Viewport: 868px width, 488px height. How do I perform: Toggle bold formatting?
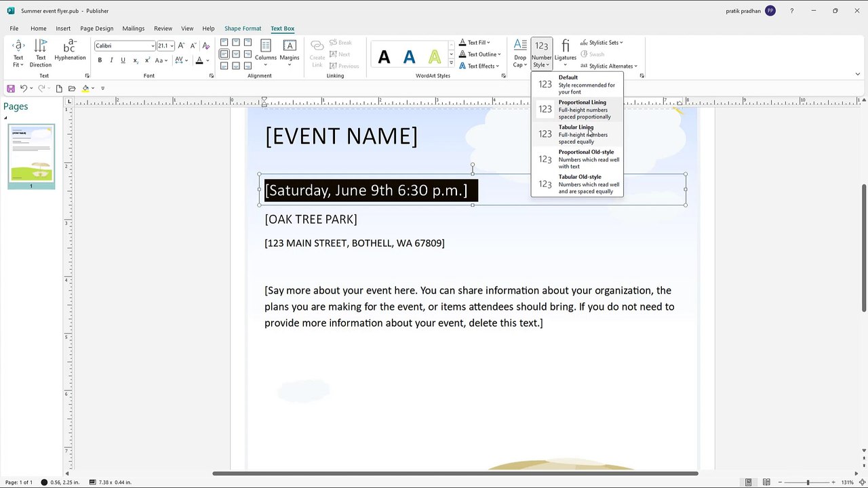tap(100, 60)
